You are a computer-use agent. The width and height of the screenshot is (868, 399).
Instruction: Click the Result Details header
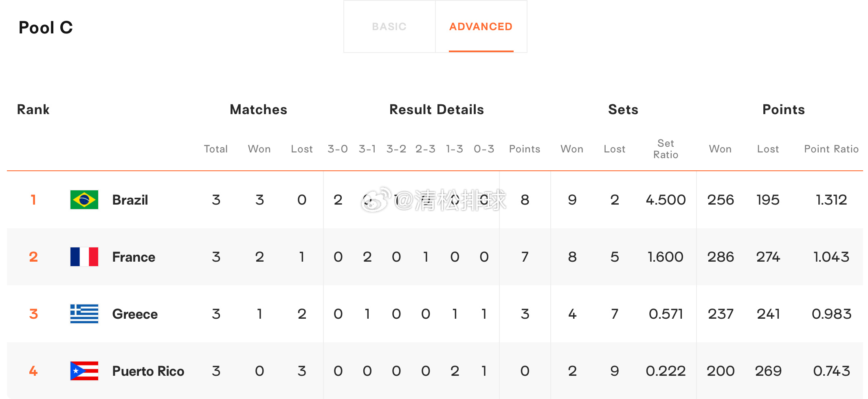pos(437,110)
